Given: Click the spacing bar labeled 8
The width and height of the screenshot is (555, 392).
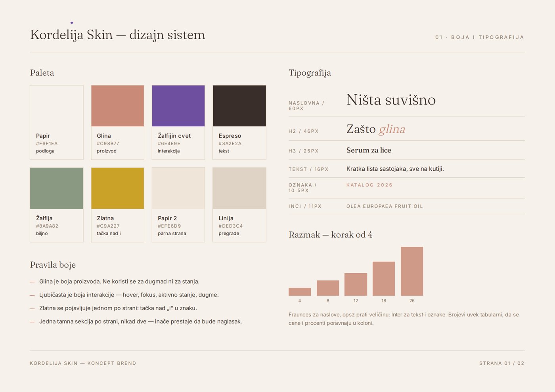Looking at the screenshot, I should click(328, 288).
